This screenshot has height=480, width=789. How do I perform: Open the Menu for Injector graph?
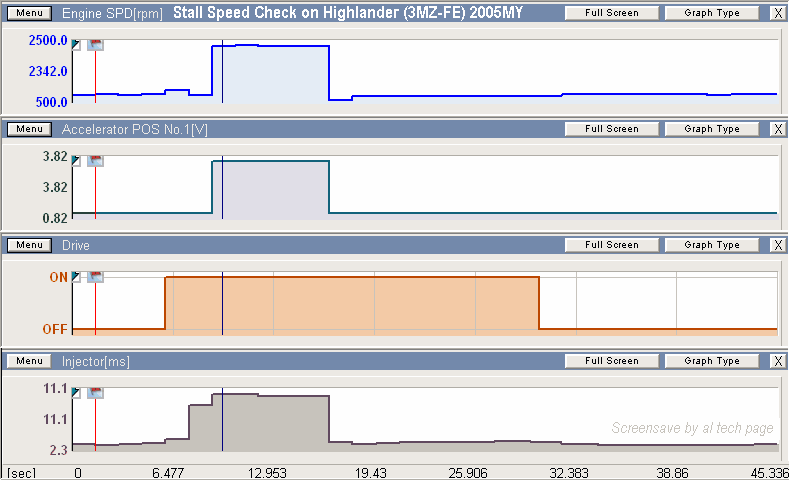[29, 361]
